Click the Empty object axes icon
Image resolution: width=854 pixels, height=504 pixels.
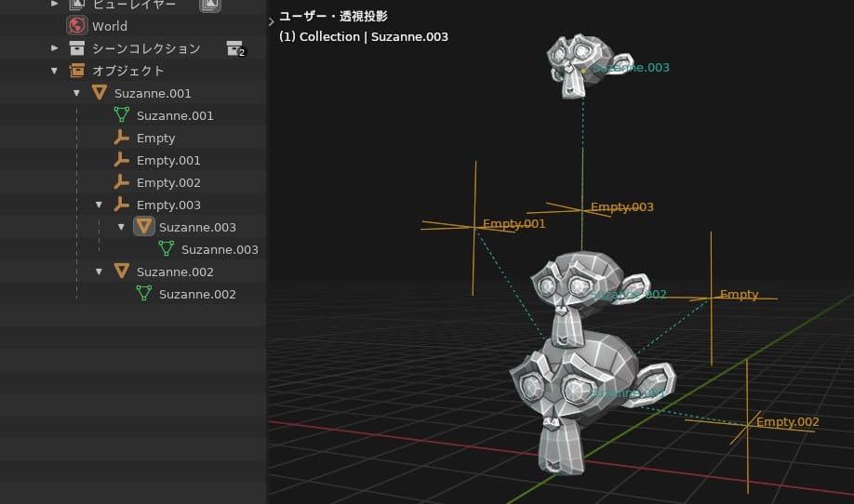pyautogui.click(x=122, y=138)
